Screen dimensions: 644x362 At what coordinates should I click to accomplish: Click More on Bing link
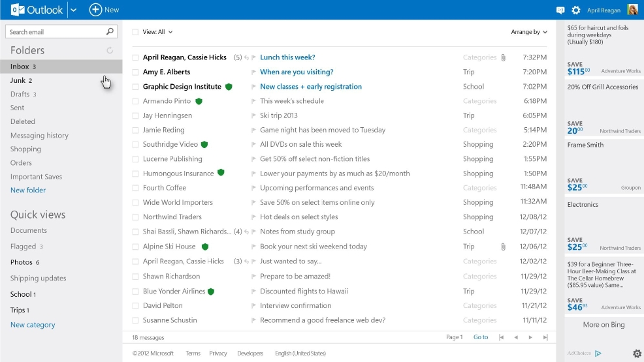tap(604, 325)
